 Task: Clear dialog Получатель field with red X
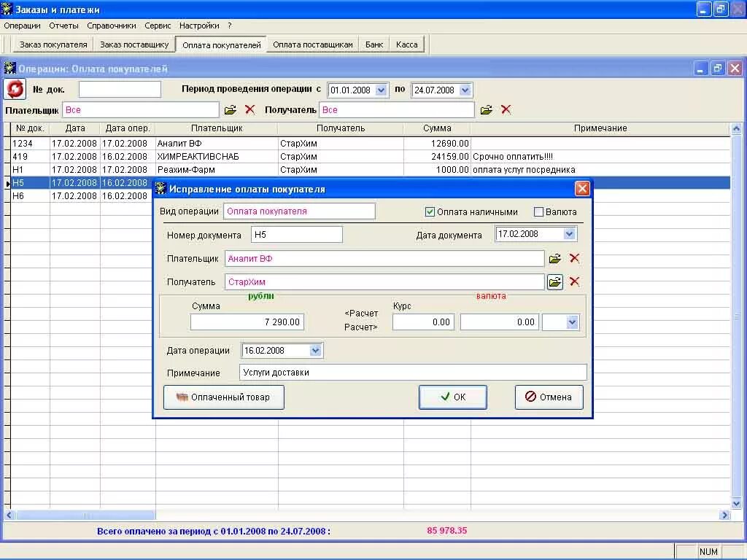pos(575,281)
